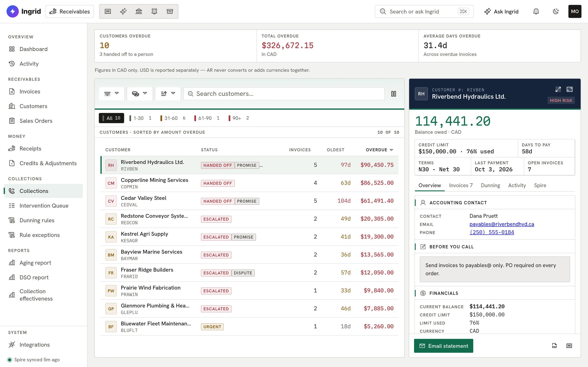
Task: Click the Email statement button
Action: [x=443, y=346]
